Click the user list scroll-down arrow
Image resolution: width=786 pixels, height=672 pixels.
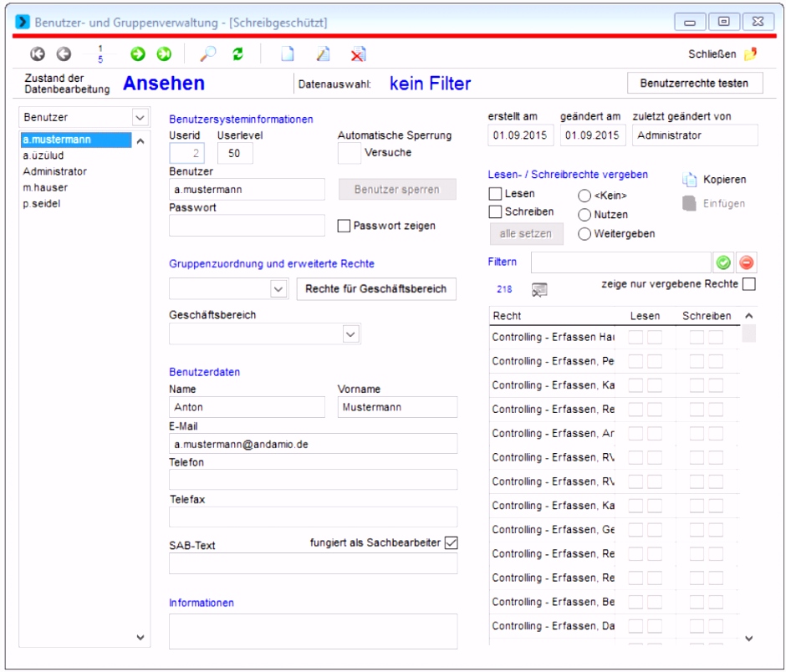pos(140,638)
